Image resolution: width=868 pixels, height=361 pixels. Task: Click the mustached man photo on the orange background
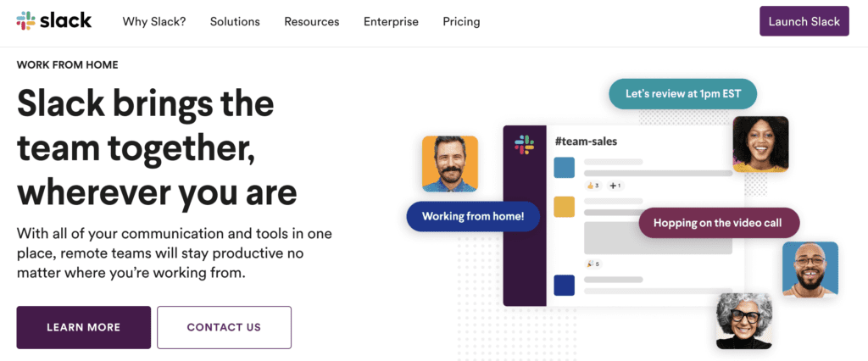coord(449,164)
